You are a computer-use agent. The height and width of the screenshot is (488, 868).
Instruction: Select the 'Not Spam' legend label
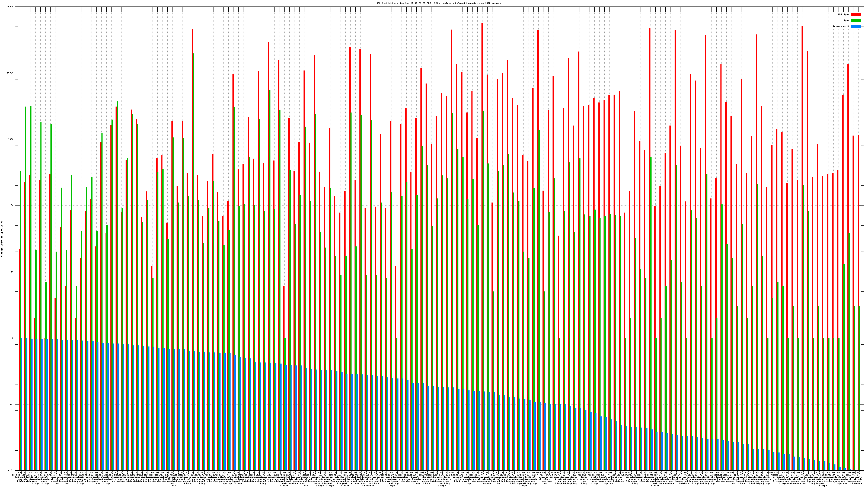844,14
